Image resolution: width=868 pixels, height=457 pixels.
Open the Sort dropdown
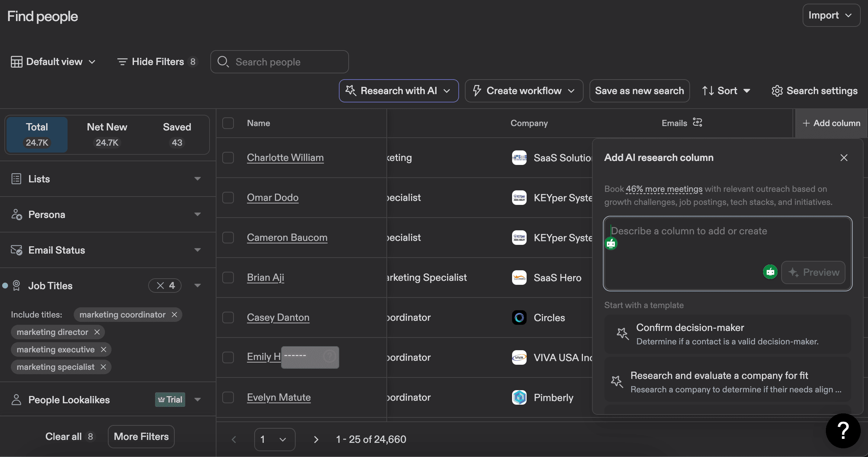726,91
